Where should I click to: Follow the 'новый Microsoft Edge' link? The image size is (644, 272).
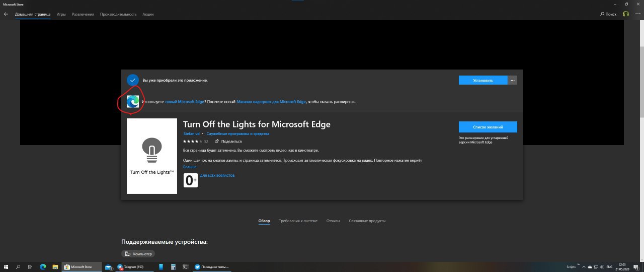185,102
